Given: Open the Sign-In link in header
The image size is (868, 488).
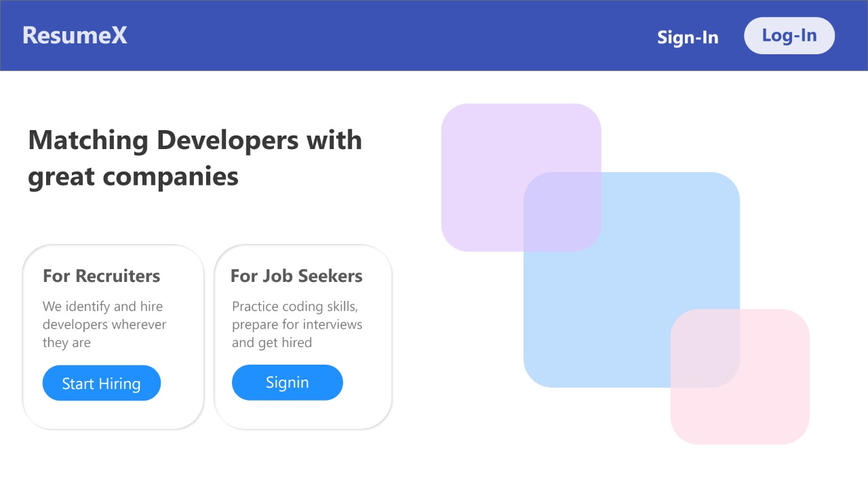Looking at the screenshot, I should [x=688, y=37].
